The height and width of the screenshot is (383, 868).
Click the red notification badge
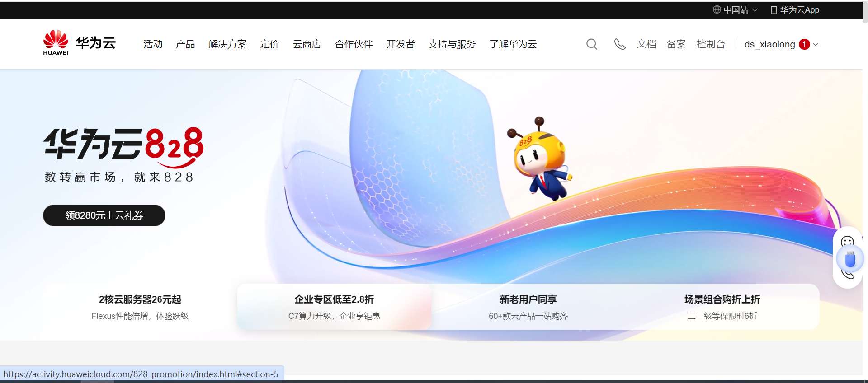pos(804,44)
